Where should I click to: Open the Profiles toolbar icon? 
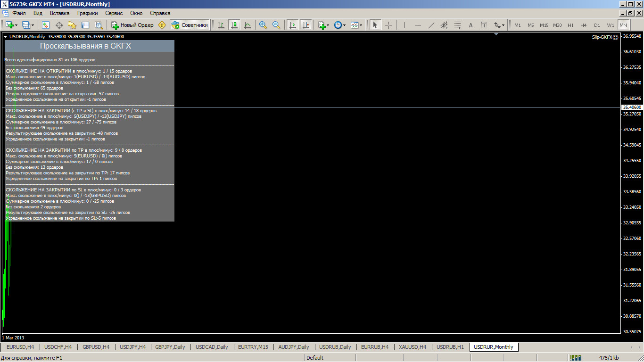(26, 25)
